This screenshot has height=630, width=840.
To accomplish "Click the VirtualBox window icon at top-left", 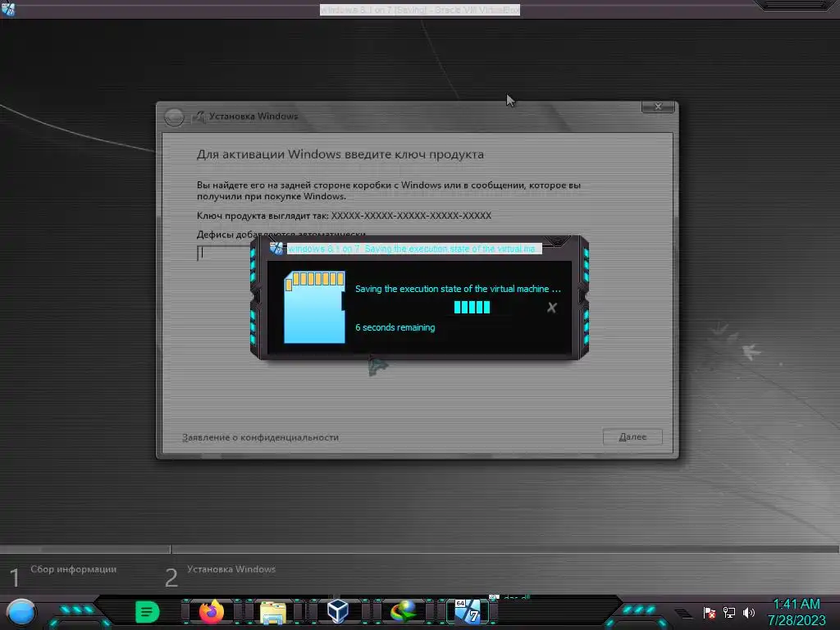I will [x=8, y=9].
